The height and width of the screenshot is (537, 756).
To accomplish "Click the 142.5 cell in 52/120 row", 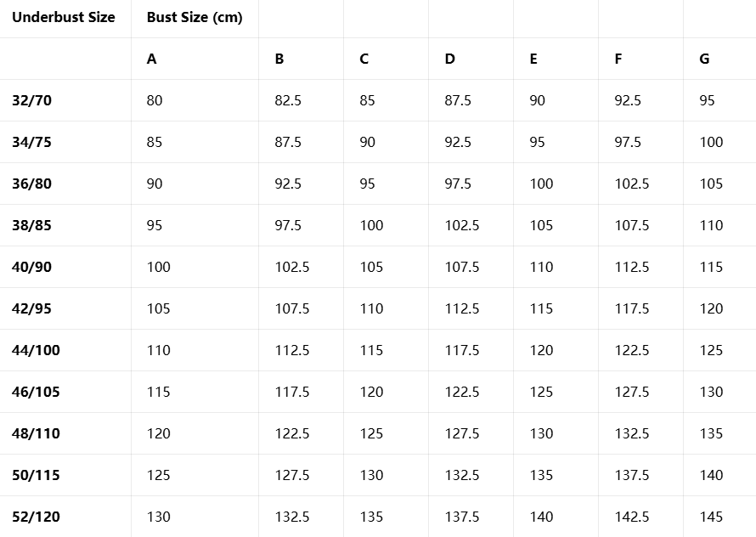I will coord(632,517).
